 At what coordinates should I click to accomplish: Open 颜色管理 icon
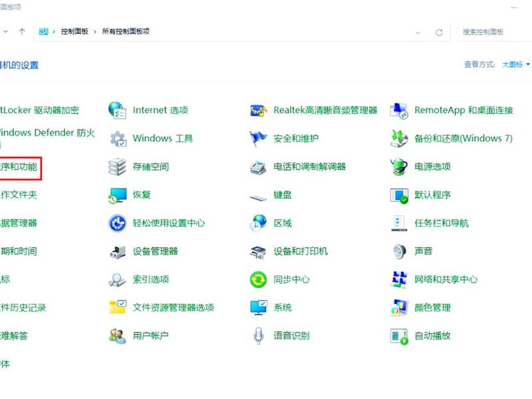[399, 308]
